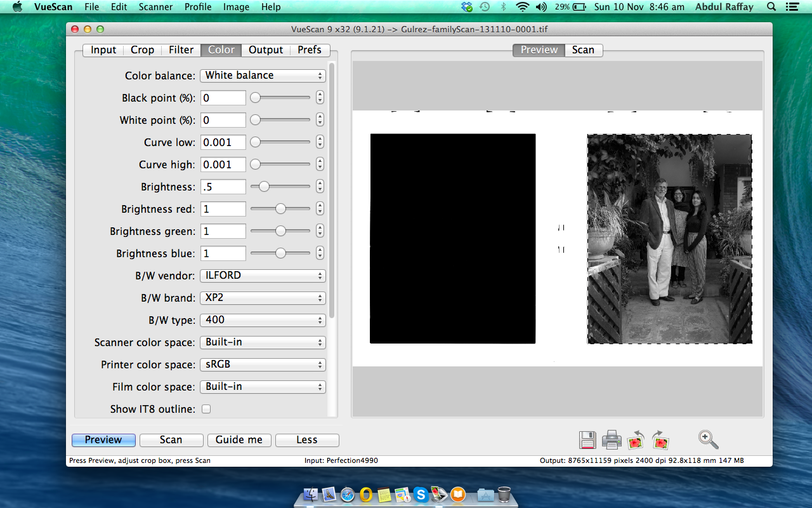Viewport: 812px width, 508px height.
Task: Open the B/W type dropdown
Action: (263, 320)
